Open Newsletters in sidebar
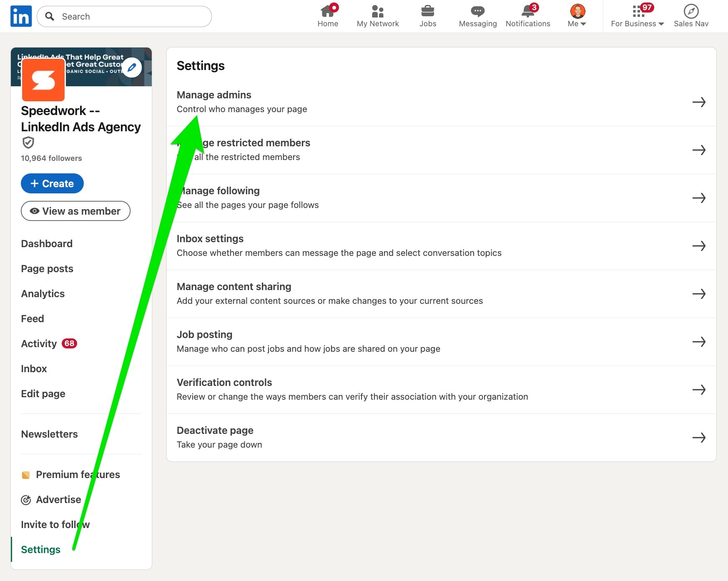Viewport: 728px width, 581px height. 49,434
